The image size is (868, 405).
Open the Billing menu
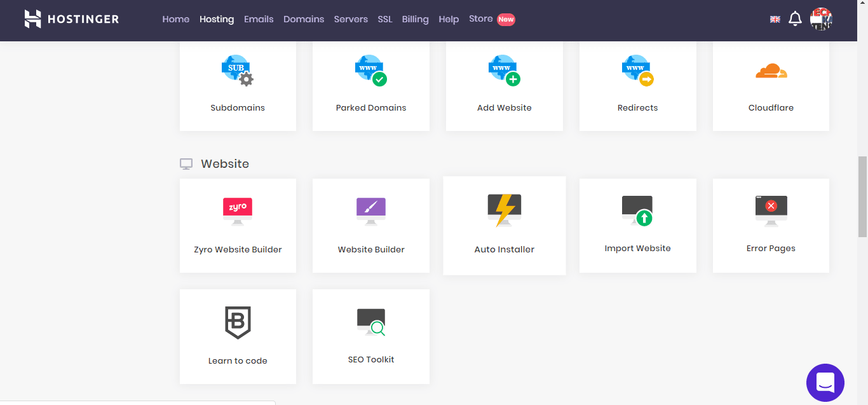(x=416, y=19)
